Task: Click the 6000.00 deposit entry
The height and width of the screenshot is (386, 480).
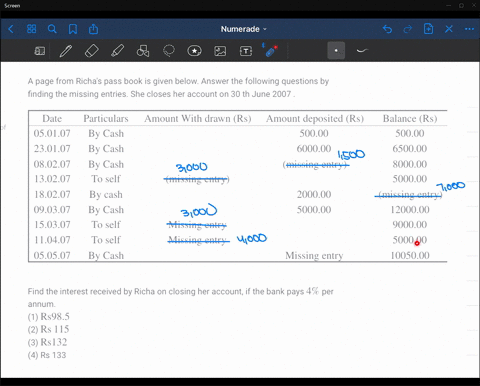Action: 314,149
